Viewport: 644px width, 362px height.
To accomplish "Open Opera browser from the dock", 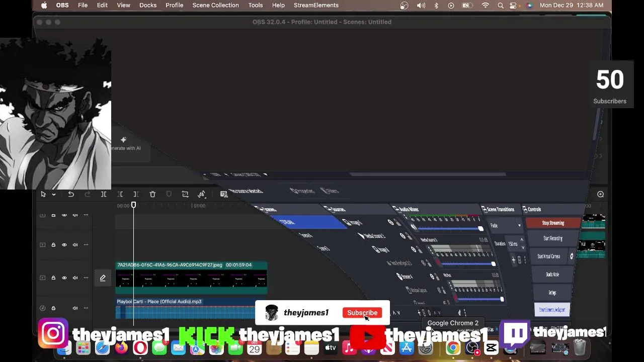I will [140, 348].
